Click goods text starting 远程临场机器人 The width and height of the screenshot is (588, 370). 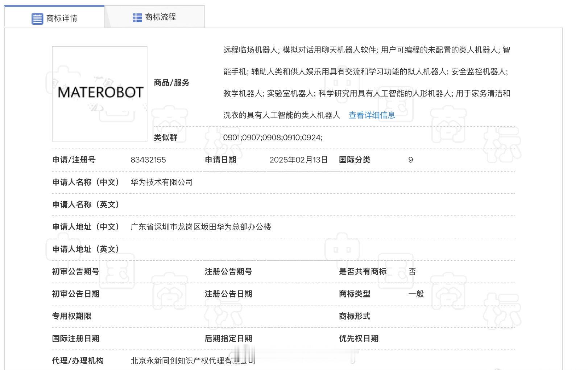367,50
